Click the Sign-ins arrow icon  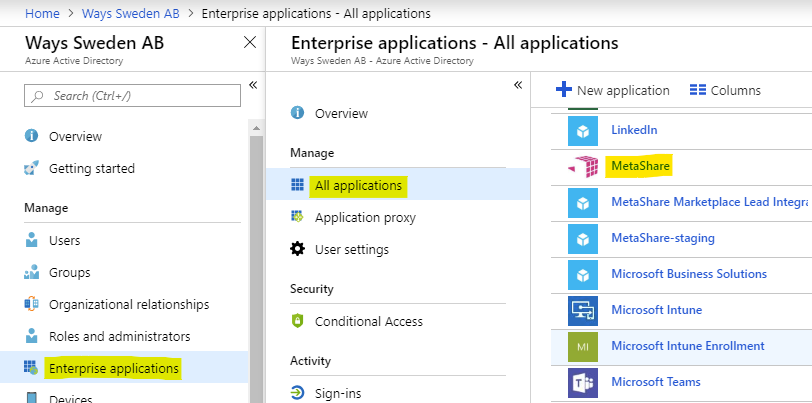point(297,393)
